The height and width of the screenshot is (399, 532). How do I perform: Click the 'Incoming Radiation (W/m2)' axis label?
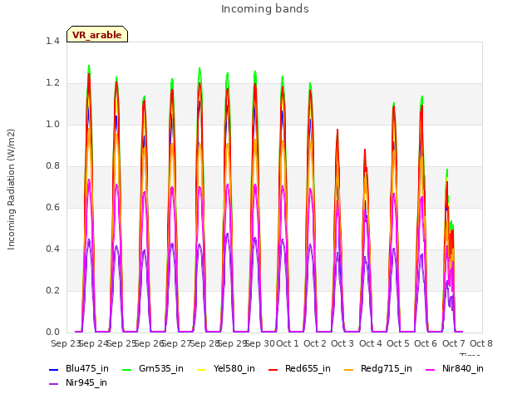point(11,190)
